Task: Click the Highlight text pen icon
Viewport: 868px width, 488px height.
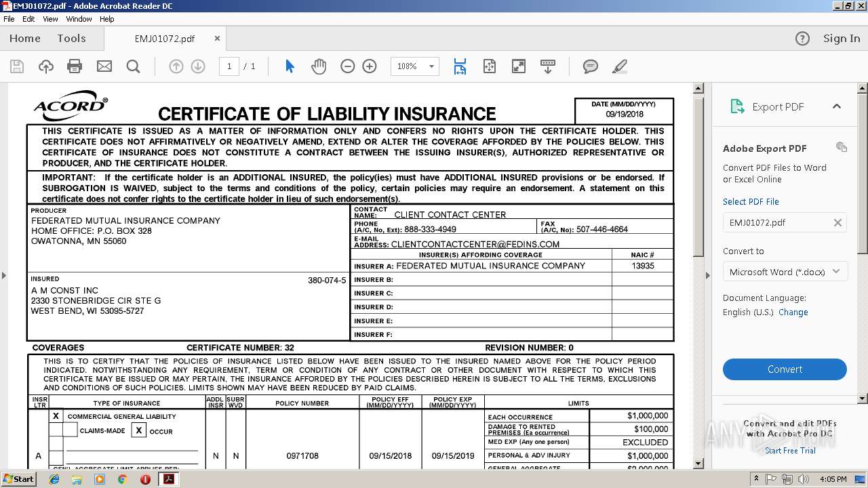Action: coord(619,66)
